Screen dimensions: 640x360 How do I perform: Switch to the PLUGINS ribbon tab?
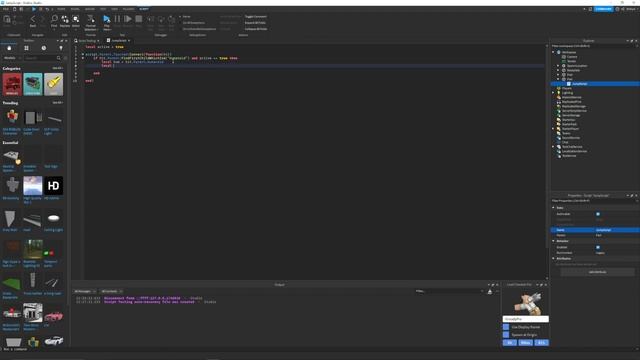[129, 9]
